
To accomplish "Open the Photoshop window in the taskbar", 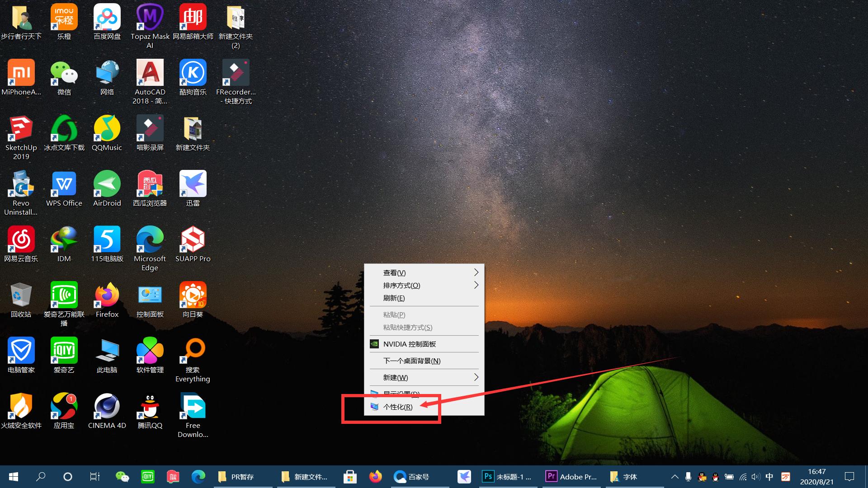I will (507, 477).
